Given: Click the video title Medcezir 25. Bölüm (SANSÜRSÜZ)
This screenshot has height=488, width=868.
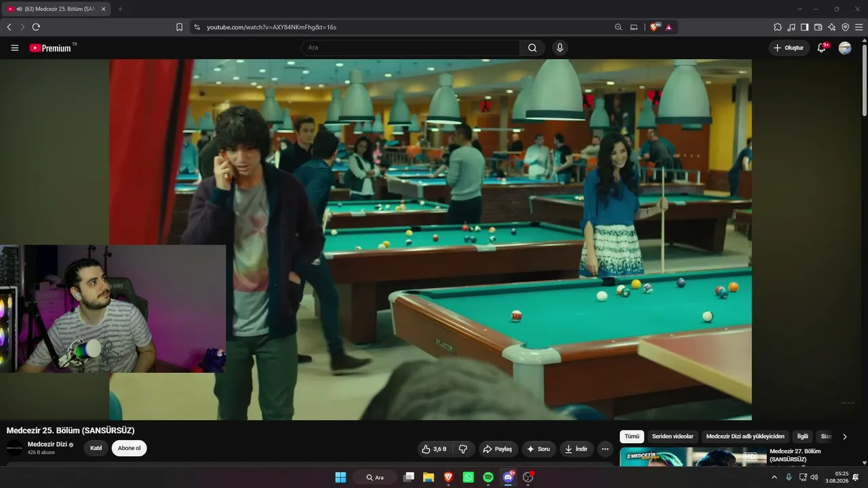Looking at the screenshot, I should (x=71, y=430).
